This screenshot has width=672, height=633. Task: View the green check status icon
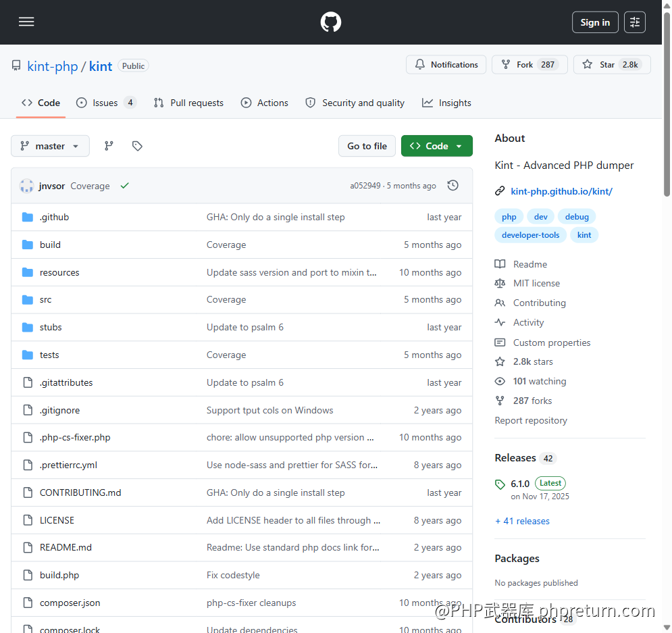tap(125, 186)
